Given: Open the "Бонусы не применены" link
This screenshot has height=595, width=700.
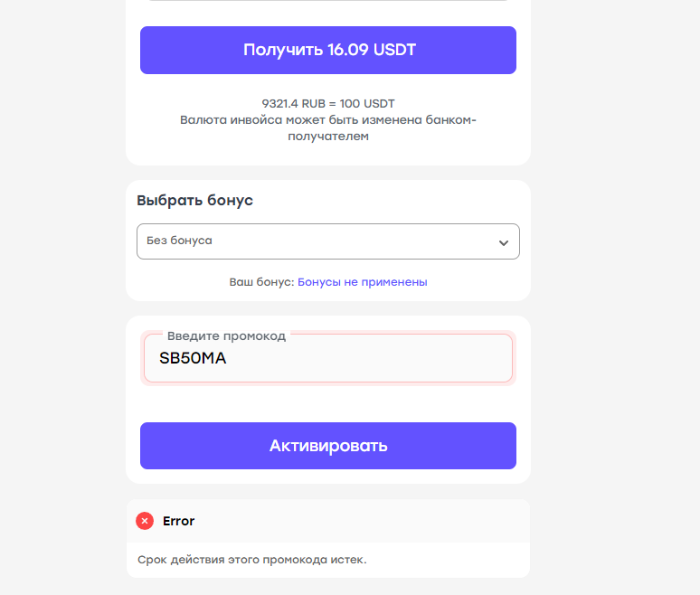Looking at the screenshot, I should [x=362, y=282].
